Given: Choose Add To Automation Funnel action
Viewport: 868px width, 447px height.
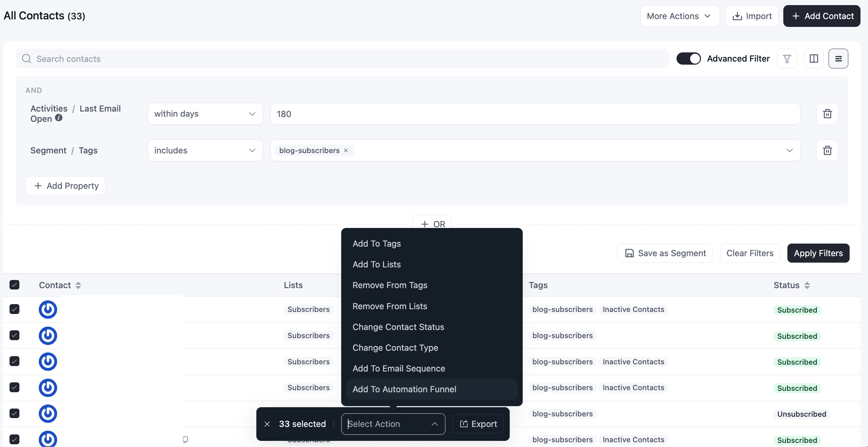Looking at the screenshot, I should 432,389.
